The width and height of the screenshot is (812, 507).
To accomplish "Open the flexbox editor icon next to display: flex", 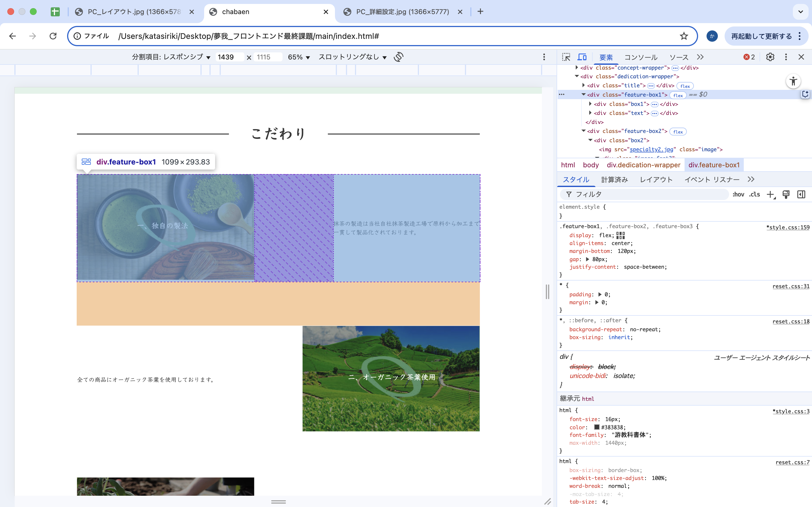I will click(x=620, y=235).
